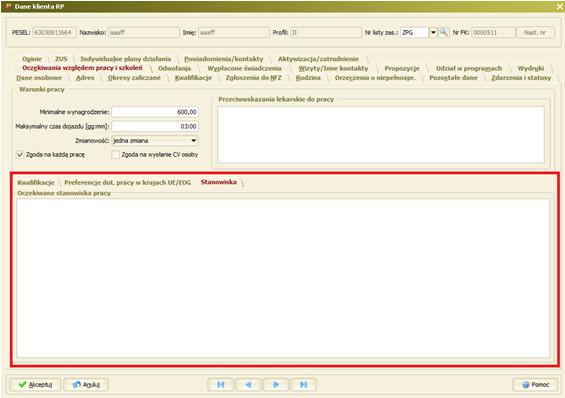The height and width of the screenshot is (398, 565).
Task: Select lower Kwalifikacje sub-tab beside Preferencje
Action: click(x=36, y=182)
